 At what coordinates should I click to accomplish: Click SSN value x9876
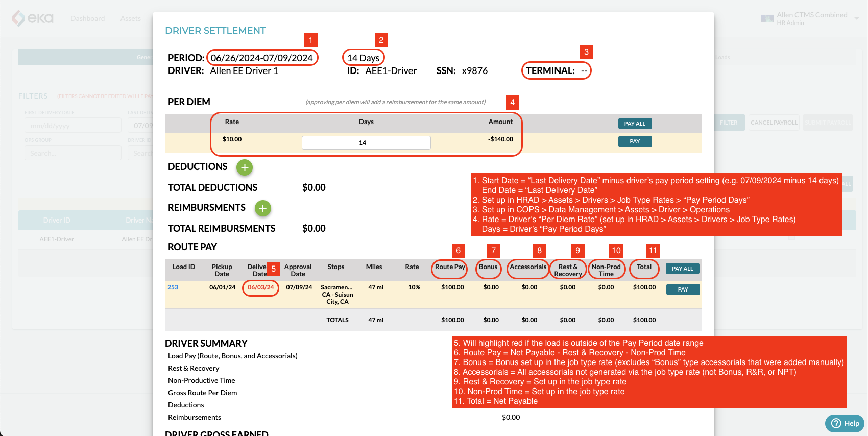pyautogui.click(x=474, y=71)
